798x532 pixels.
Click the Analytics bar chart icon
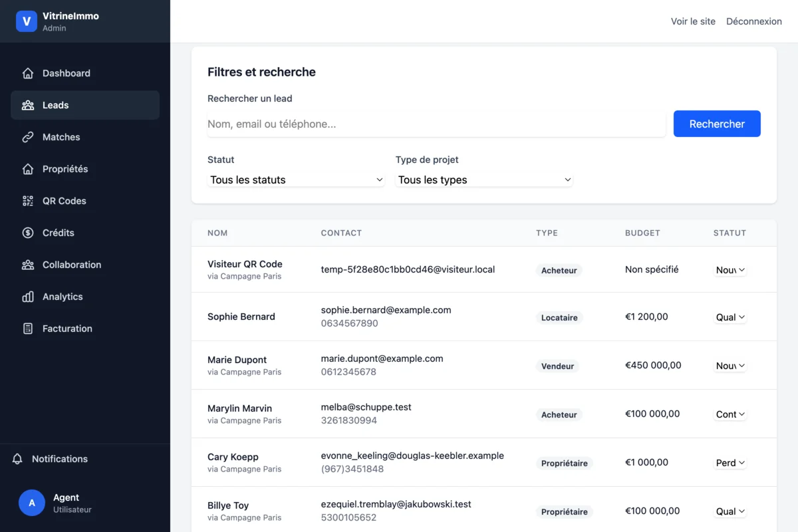tap(27, 297)
